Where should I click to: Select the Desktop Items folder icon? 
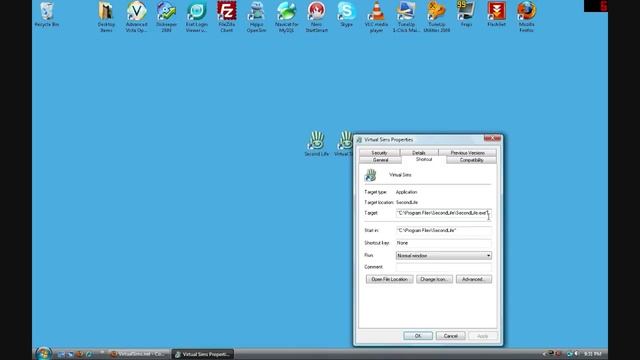pyautogui.click(x=106, y=16)
